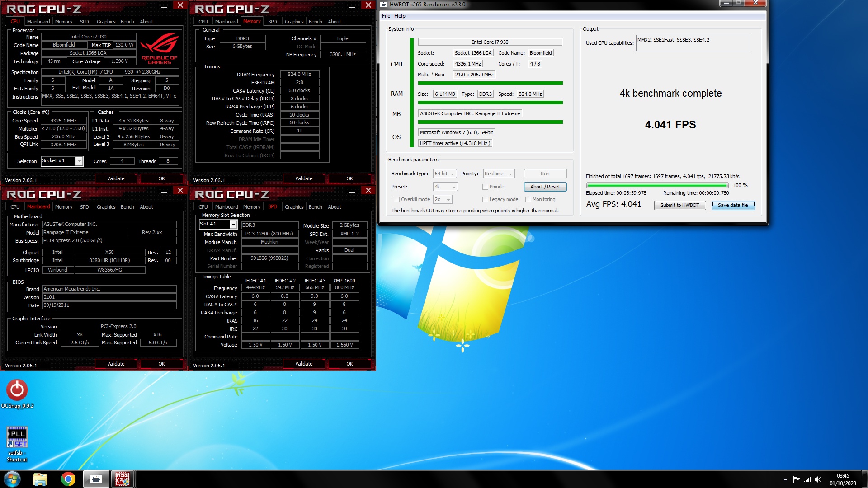The image size is (868, 488).
Task: Open the File menu in HWBOT
Action: pyautogui.click(x=386, y=16)
